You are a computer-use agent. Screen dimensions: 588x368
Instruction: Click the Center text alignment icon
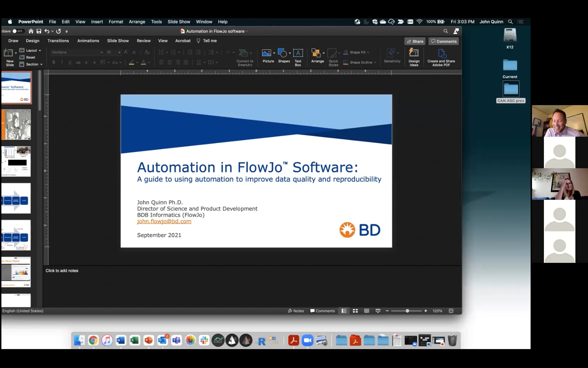click(x=170, y=62)
